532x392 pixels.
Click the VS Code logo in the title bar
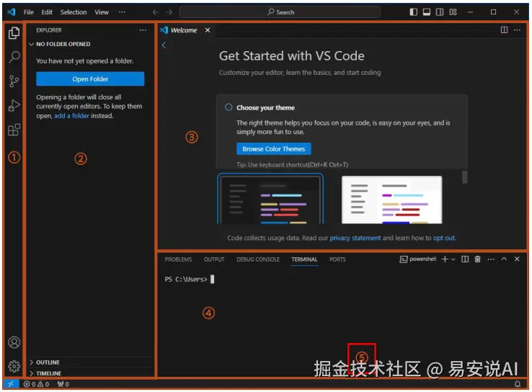12,12
